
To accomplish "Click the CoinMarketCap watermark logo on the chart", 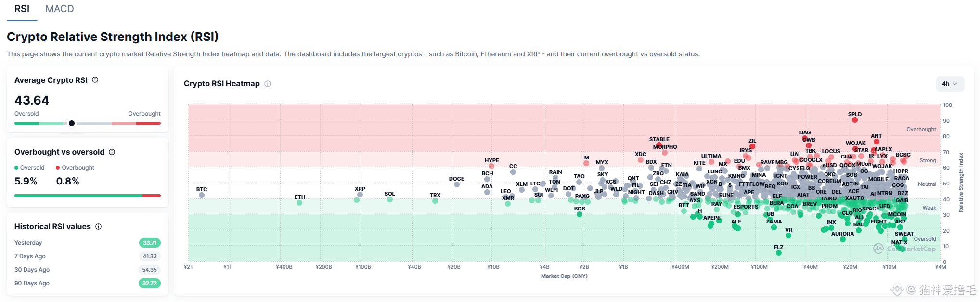I will (x=878, y=249).
